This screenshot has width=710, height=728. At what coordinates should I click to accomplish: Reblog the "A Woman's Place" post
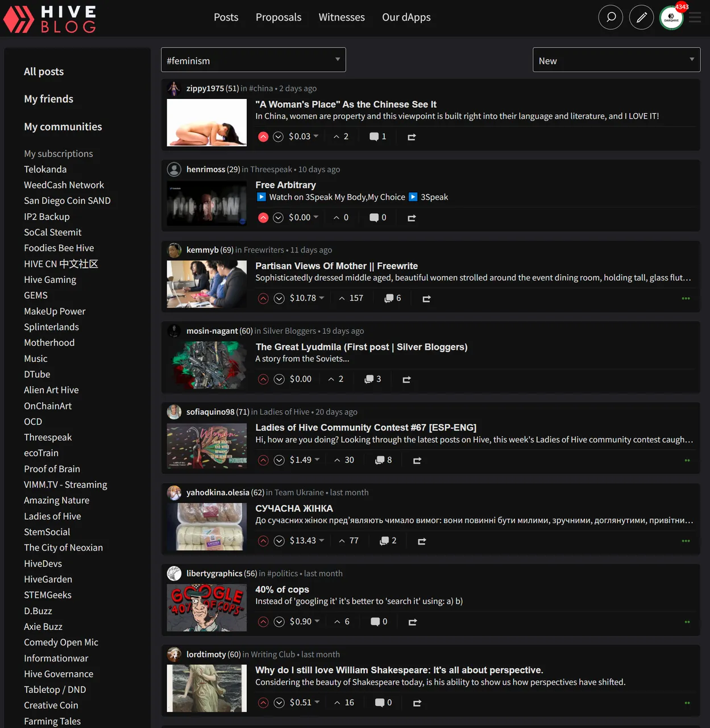pyautogui.click(x=412, y=136)
